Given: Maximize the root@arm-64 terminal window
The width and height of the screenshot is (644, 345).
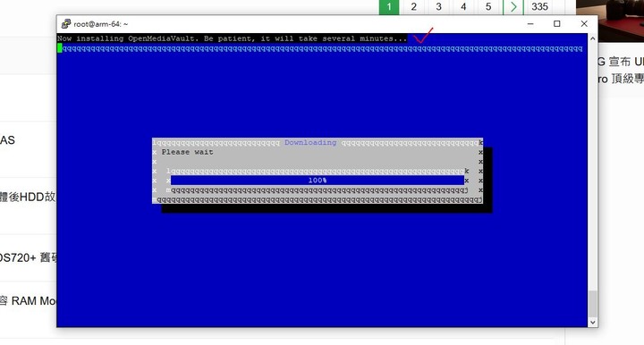Looking at the screenshot, I should pos(557,24).
